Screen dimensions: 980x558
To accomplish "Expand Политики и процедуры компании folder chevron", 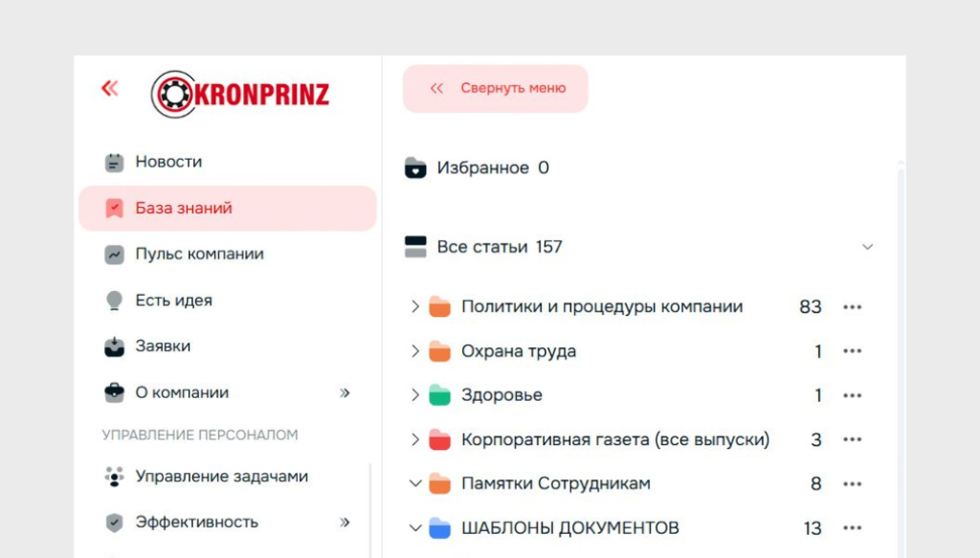I will [415, 307].
